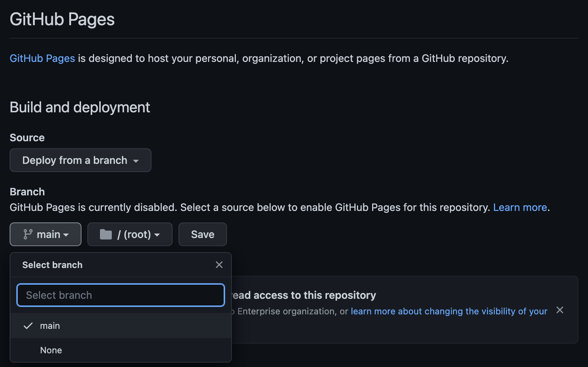Click the caret arrow beside / (root)
588x367 pixels.
click(x=157, y=235)
